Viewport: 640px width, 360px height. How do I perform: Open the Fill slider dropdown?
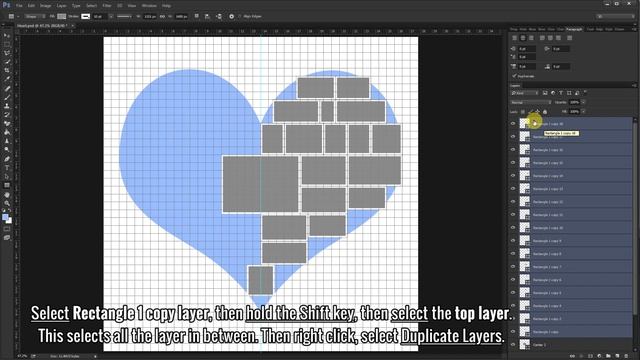pyautogui.click(x=583, y=111)
